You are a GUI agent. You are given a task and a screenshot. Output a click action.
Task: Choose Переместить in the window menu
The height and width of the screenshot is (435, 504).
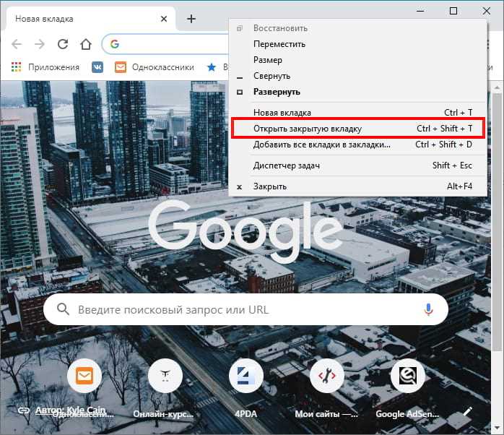click(x=357, y=44)
